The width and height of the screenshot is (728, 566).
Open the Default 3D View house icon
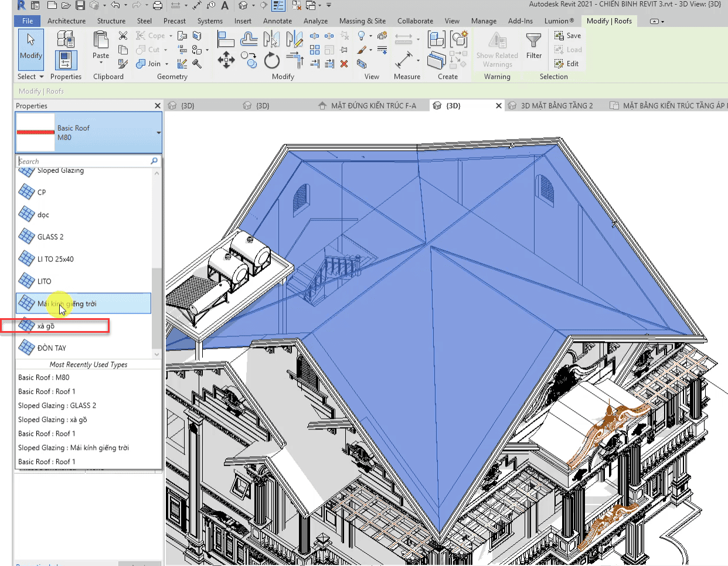click(243, 5)
